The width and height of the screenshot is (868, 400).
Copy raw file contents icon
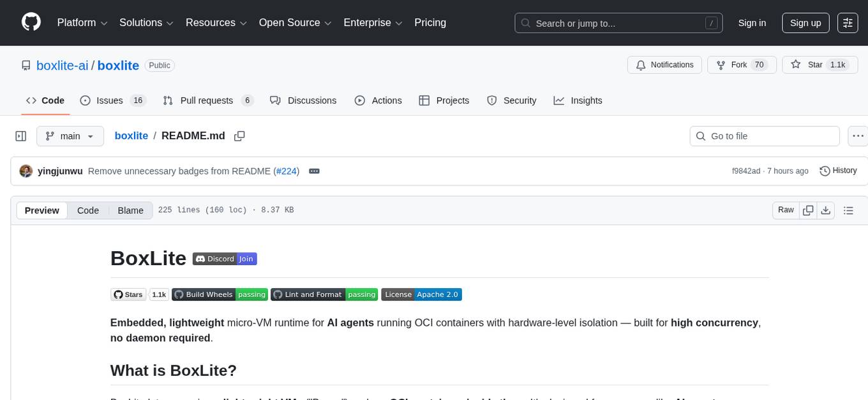click(809, 210)
